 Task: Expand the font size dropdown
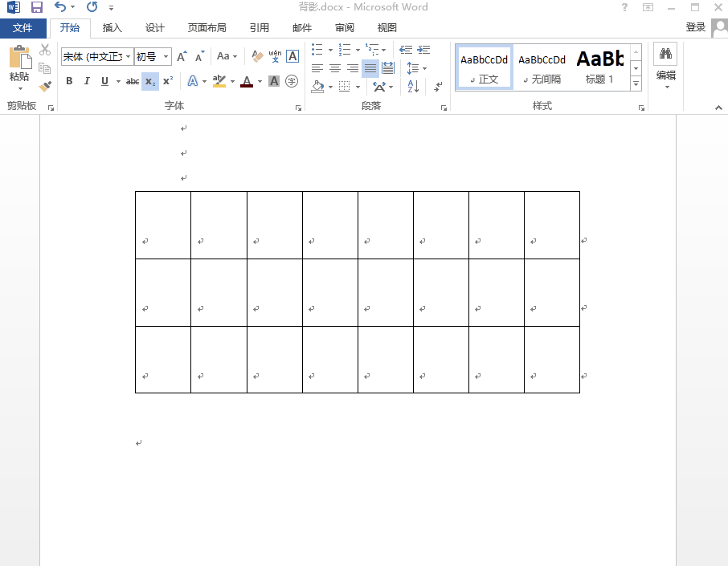[166, 57]
